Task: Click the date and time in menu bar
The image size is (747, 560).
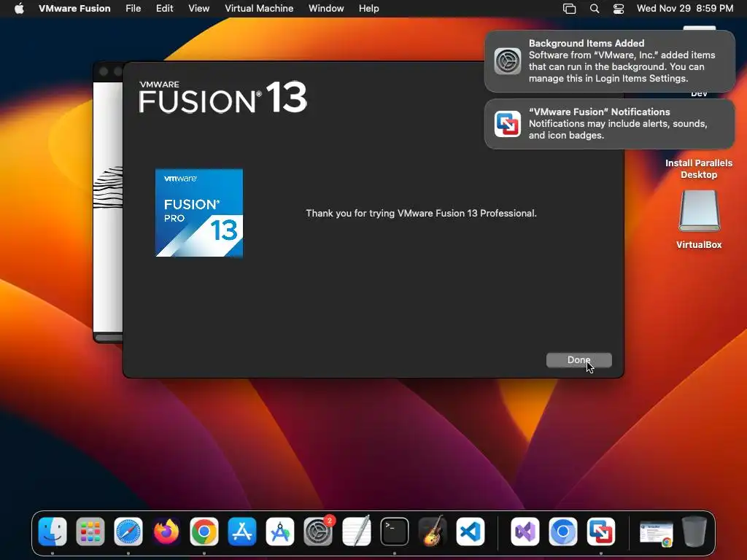Action: click(684, 9)
